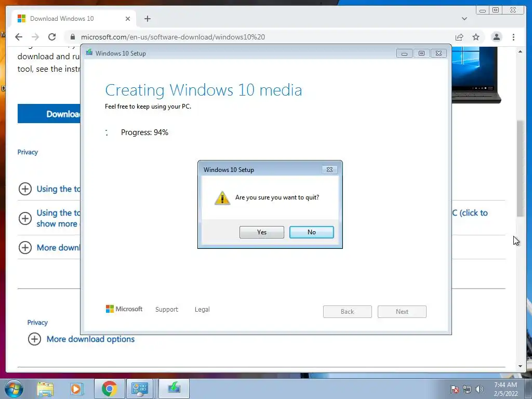Open the upper Privacy link on webpage
This screenshot has width=532, height=399.
28,152
